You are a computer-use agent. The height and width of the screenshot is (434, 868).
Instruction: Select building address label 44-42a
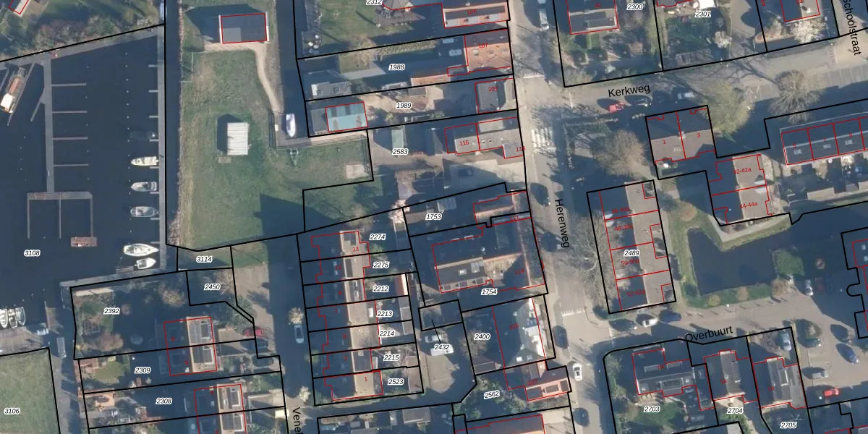pos(743,170)
